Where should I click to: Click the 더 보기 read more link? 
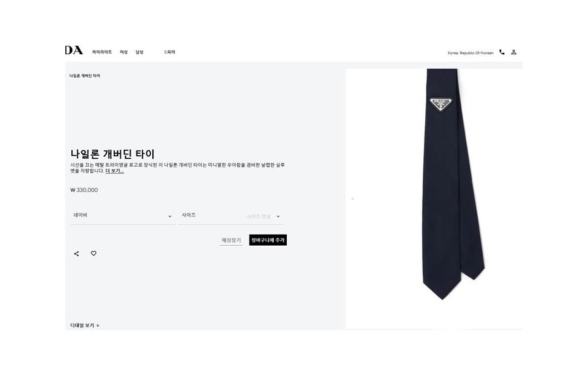(x=115, y=171)
